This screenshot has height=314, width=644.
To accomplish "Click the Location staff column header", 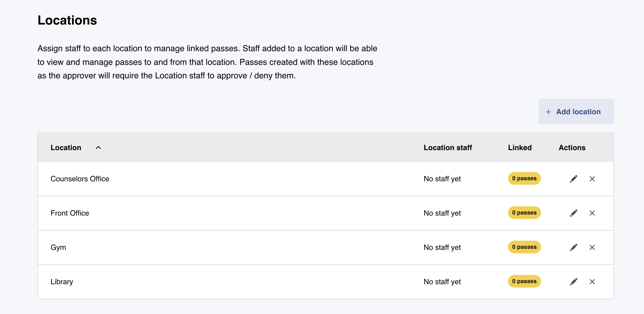I will click(448, 148).
